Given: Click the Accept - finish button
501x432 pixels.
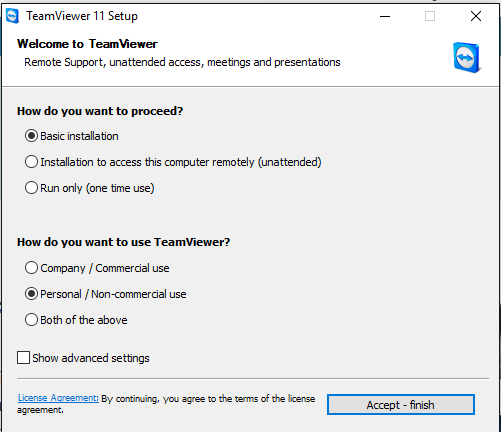Looking at the screenshot, I should click(401, 405).
